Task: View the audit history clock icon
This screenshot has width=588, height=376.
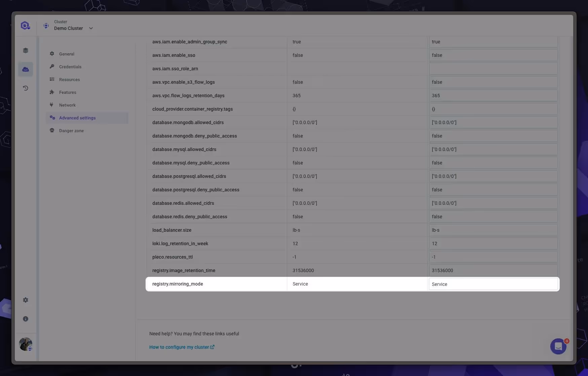Action: (x=26, y=88)
